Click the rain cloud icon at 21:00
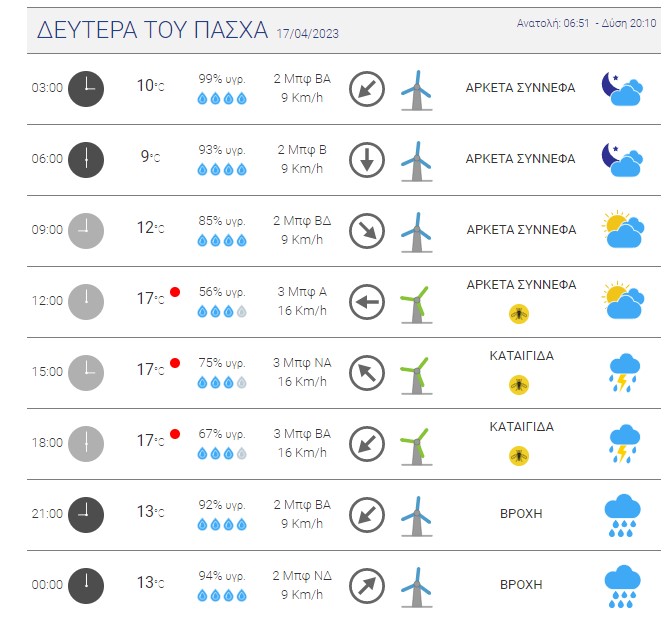Image resolution: width=672 pixels, height=621 pixels. pyautogui.click(x=622, y=516)
